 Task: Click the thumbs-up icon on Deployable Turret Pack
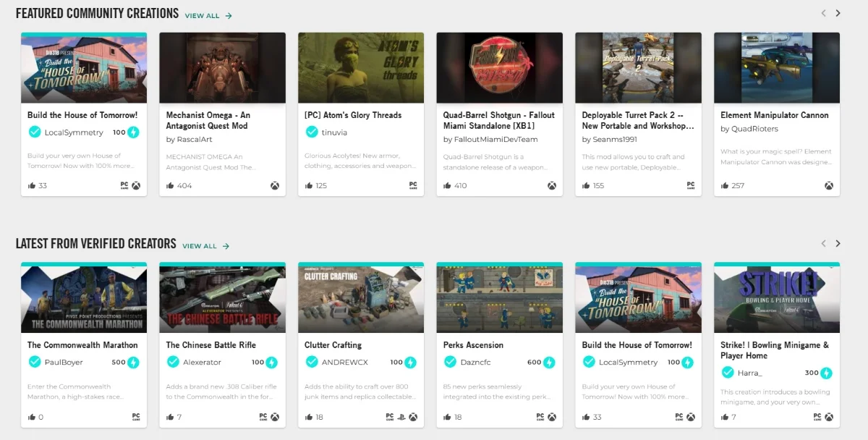coord(586,186)
